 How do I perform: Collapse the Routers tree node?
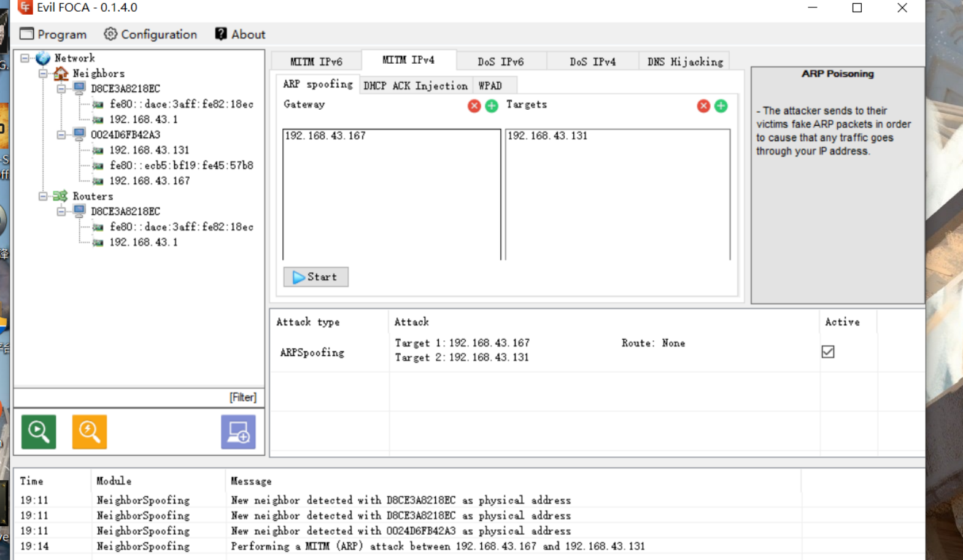click(43, 196)
